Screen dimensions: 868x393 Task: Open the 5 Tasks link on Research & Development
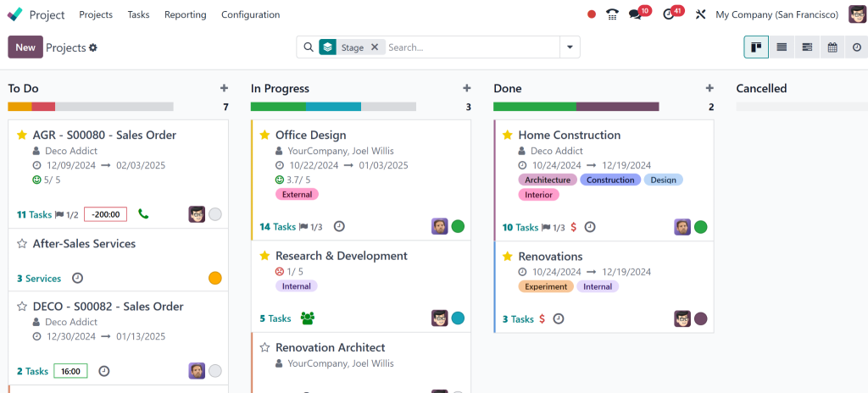coord(275,318)
